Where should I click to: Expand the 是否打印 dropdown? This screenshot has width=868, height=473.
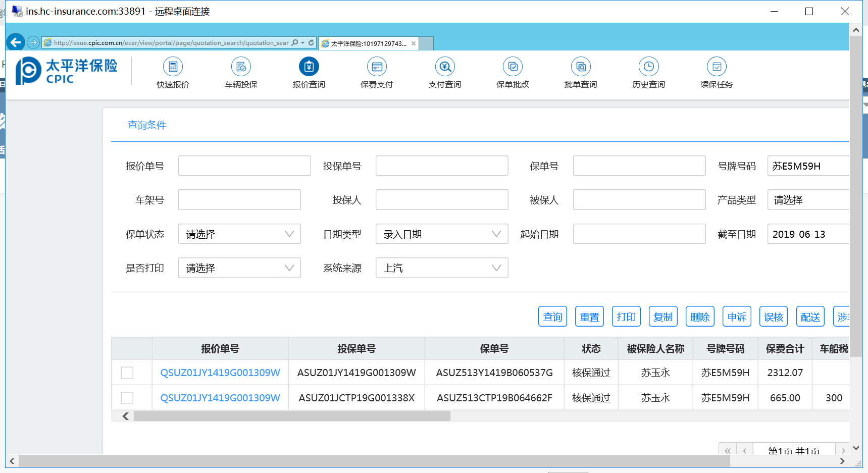239,268
